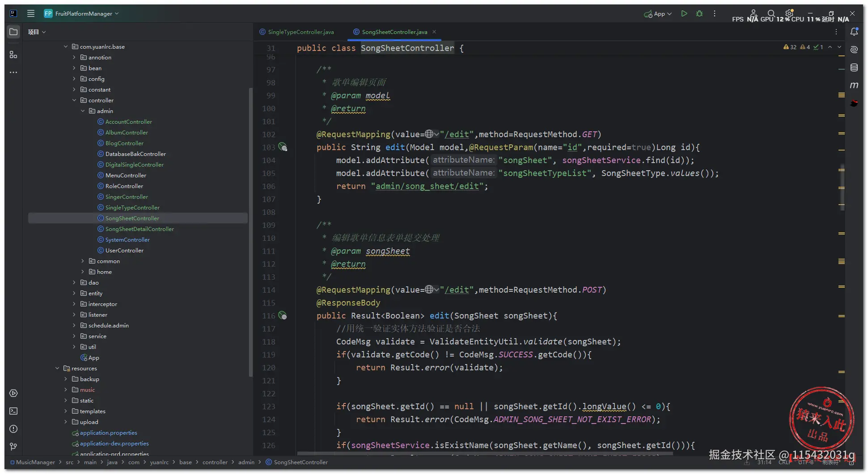Show more tool windows
Screen dimensions: 868x474
coord(13,72)
